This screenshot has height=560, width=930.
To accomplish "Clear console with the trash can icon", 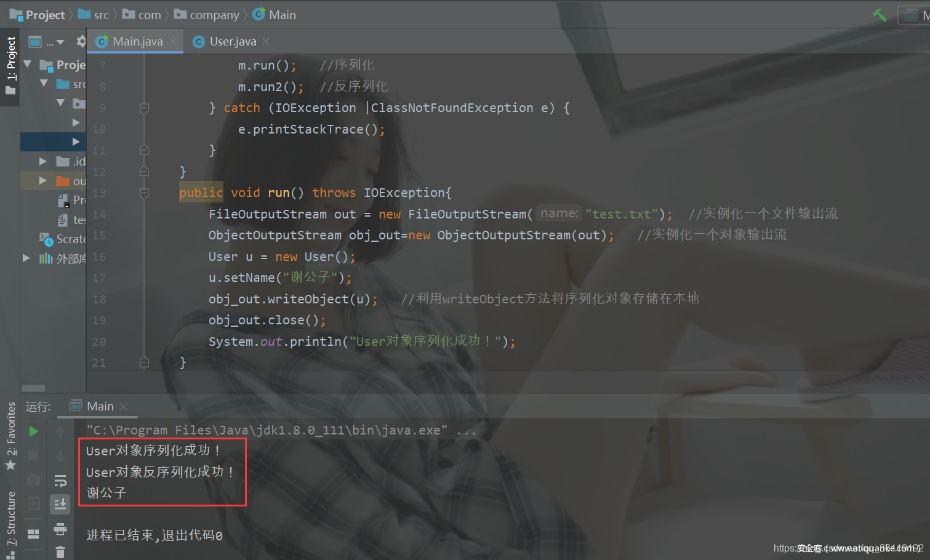I will pos(60,552).
